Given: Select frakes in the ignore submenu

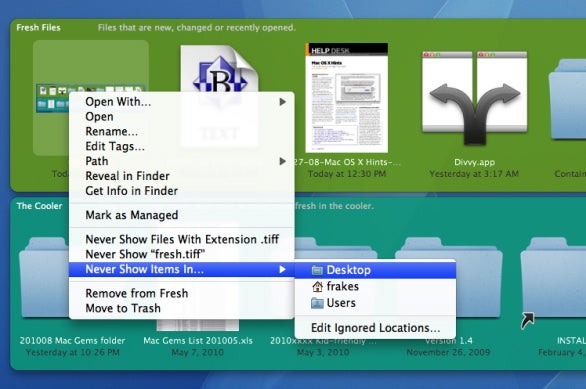Looking at the screenshot, I should 375,287.
